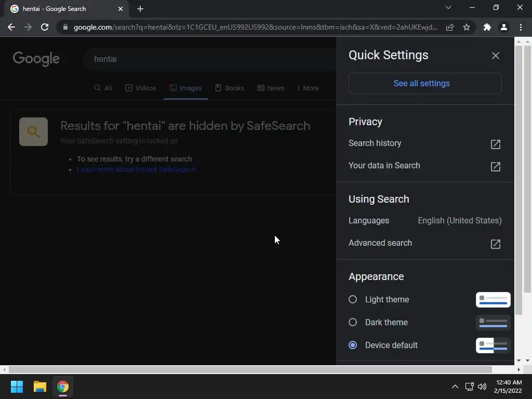The width and height of the screenshot is (532, 399).
Task: Open Your data in Search external icon
Action: 495,166
